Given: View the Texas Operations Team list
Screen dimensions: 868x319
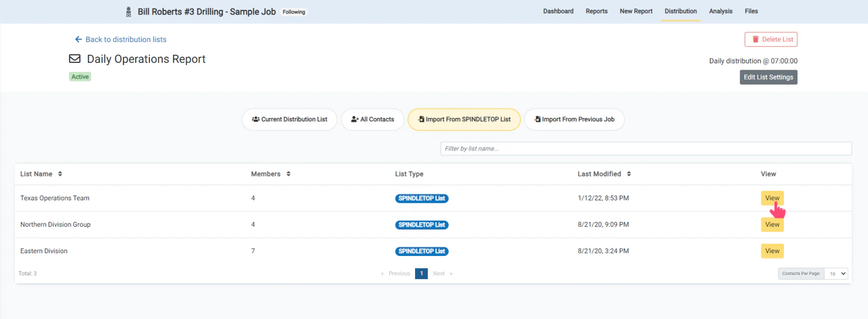Looking at the screenshot, I should pyautogui.click(x=772, y=198).
